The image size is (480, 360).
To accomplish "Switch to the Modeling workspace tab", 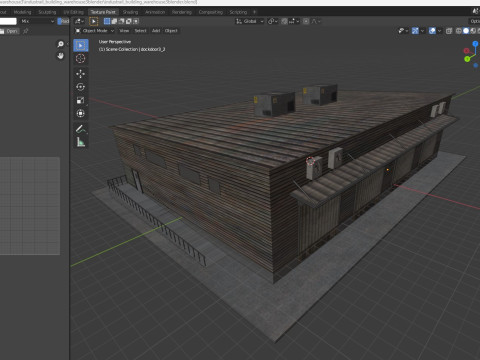I will (x=22, y=12).
